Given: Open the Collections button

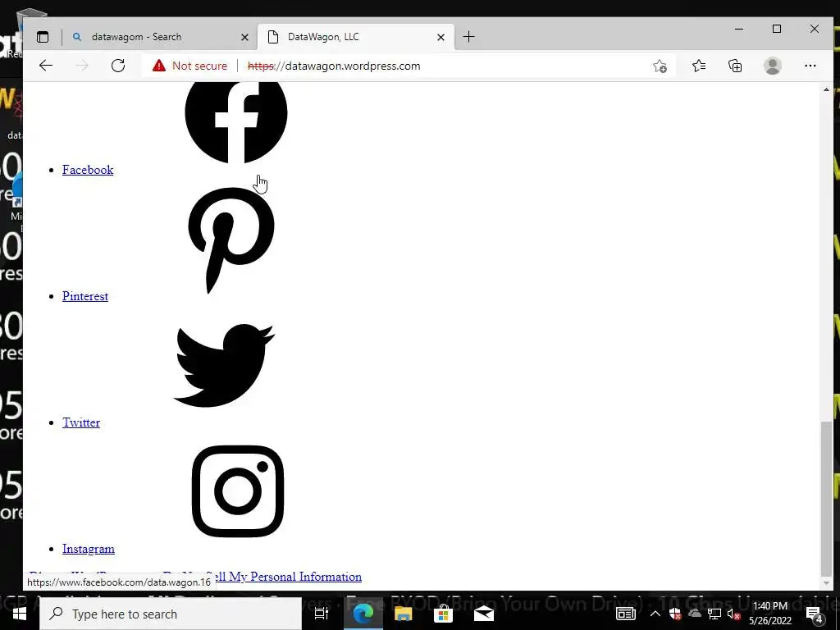Looking at the screenshot, I should click(735, 66).
